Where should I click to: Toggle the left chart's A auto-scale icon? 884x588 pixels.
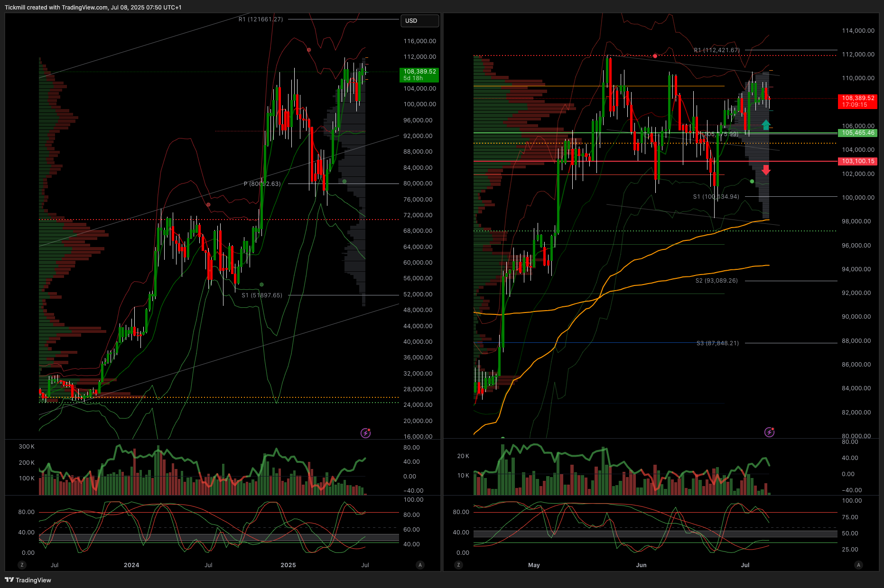(420, 565)
